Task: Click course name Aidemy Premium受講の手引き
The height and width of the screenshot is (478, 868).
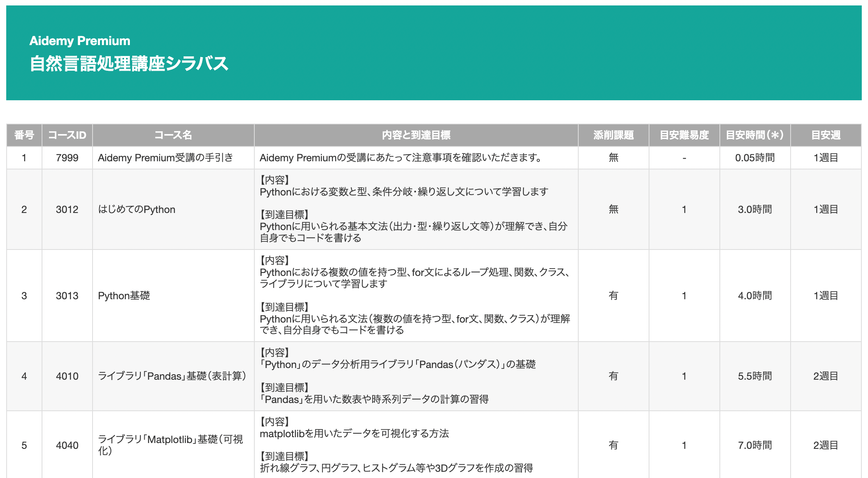Action: tap(165, 158)
